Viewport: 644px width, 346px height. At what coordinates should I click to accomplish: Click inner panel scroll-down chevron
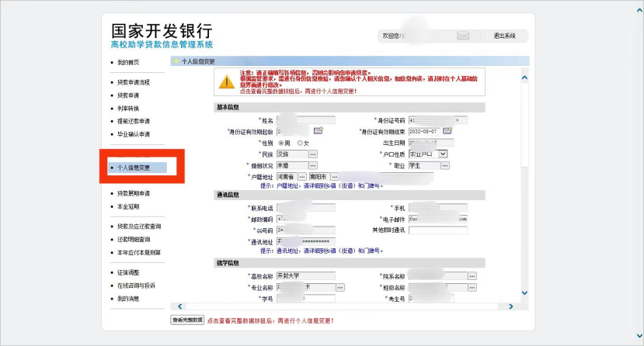[524, 292]
